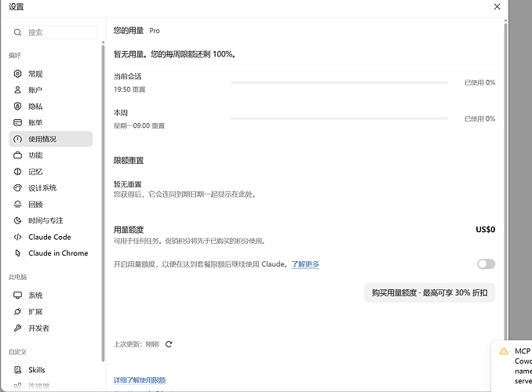Click the 限额重置 heading

(129, 161)
